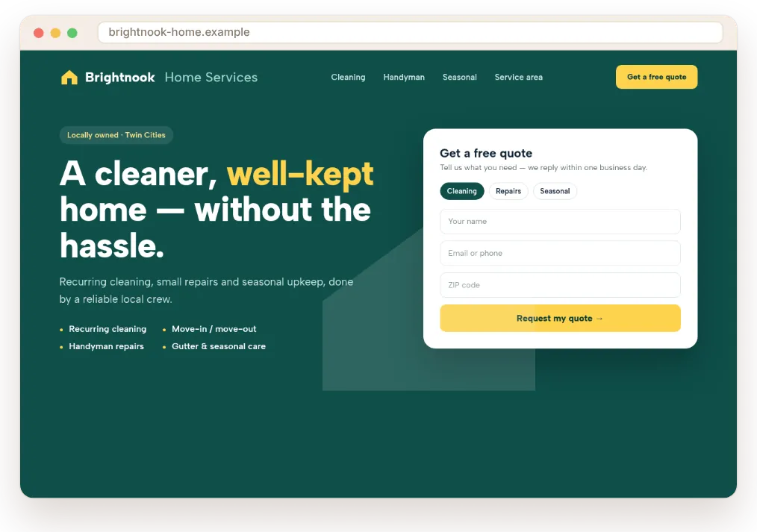Click the yellow minimize window dot
757x532 pixels.
click(x=55, y=33)
